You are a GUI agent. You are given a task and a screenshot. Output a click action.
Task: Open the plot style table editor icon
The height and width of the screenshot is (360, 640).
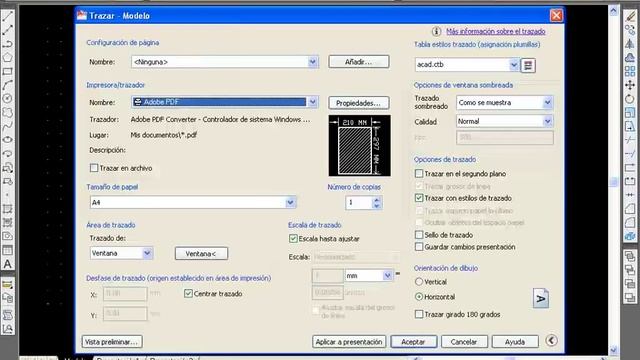click(528, 65)
